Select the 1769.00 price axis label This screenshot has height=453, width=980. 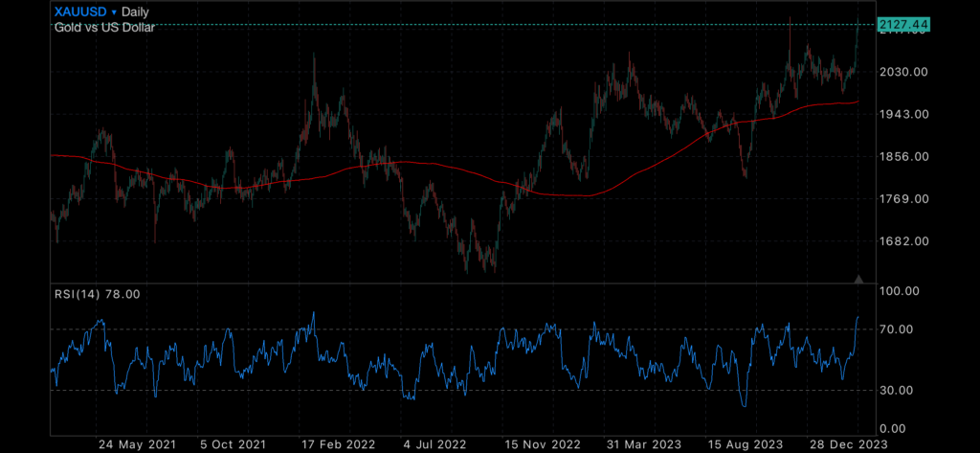(x=903, y=199)
